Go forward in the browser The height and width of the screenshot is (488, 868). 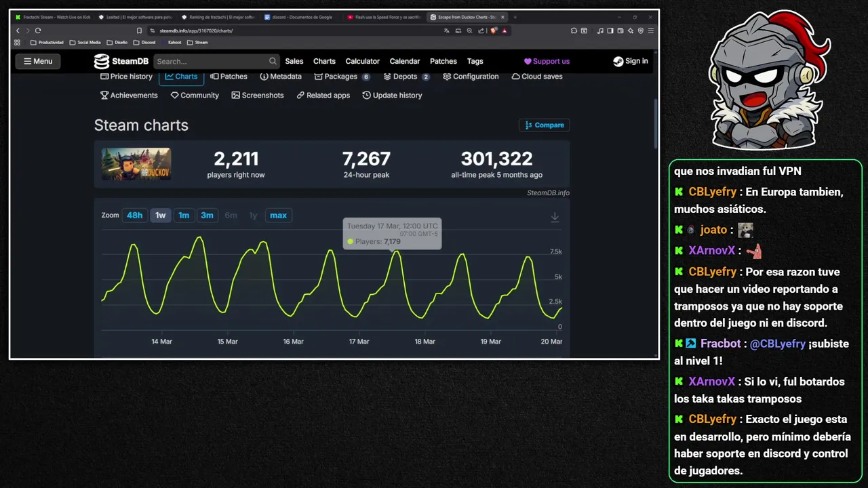(x=28, y=30)
